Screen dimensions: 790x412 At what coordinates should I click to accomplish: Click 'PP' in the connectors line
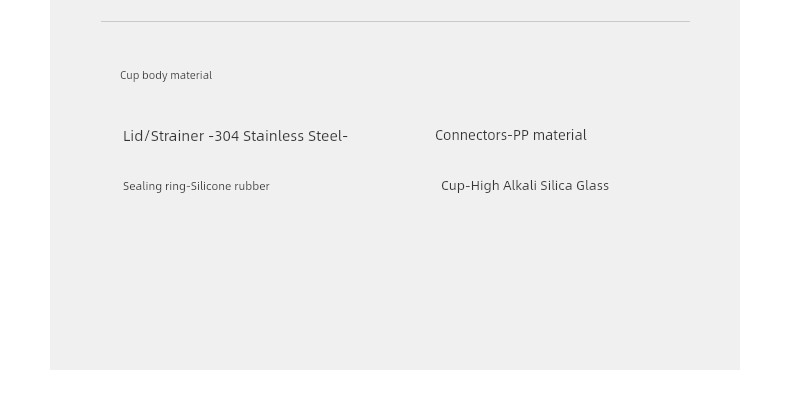pos(521,135)
